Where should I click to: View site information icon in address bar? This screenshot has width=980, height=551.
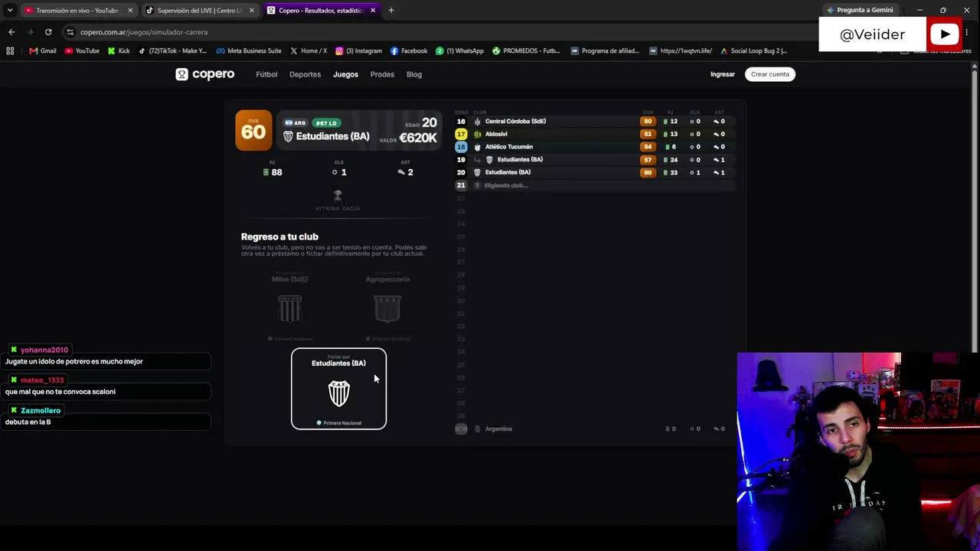(70, 32)
